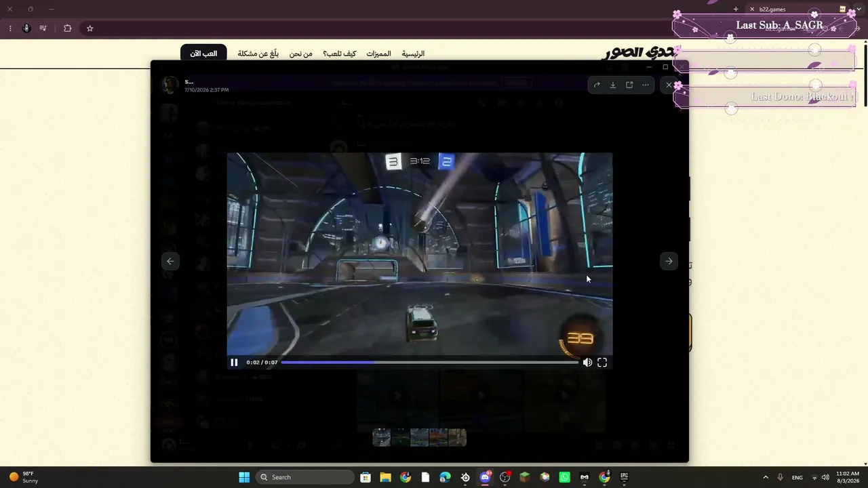Screen dimensions: 868x488
Task: Enter fullscreen mode for the video
Action: [x=602, y=363]
